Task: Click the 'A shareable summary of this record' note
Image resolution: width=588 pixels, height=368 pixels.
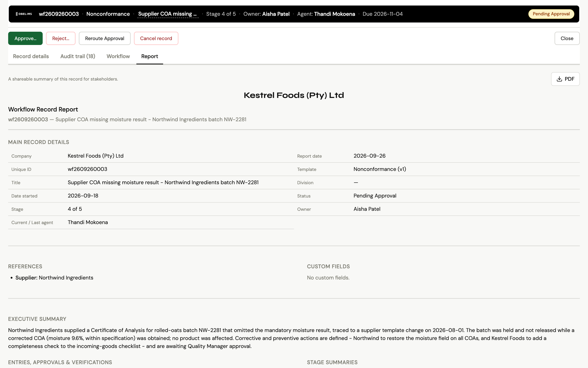Action: click(63, 79)
